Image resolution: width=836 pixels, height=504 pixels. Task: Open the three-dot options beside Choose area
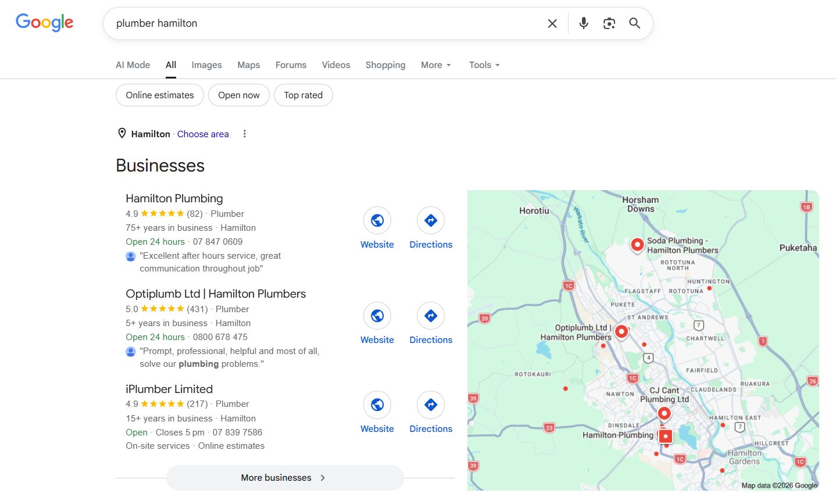point(245,134)
